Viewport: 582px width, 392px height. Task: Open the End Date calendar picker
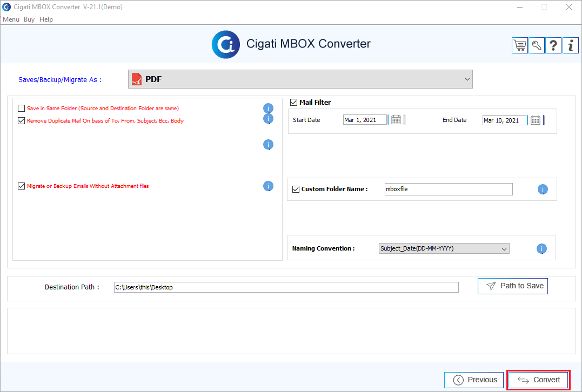pos(535,120)
